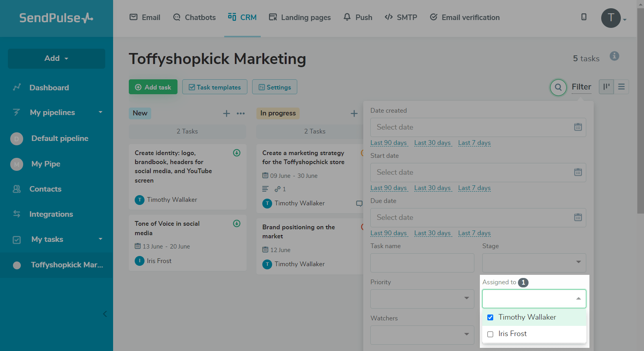Click the info icon next to 5 tasks
644x351 pixels.
[x=615, y=56]
